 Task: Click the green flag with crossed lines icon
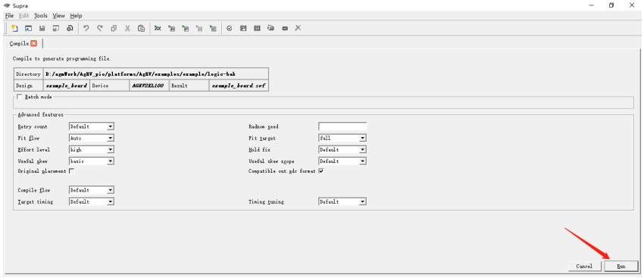(x=158, y=28)
